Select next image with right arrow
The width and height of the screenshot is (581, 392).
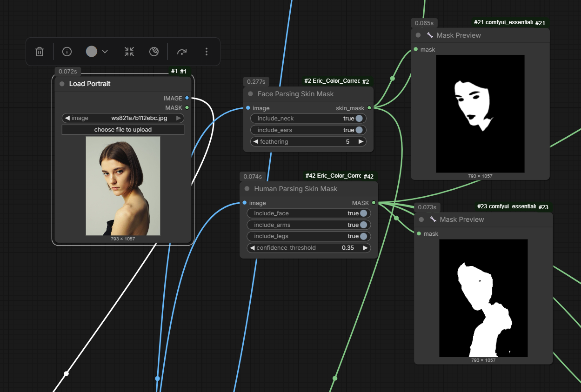pyautogui.click(x=179, y=118)
